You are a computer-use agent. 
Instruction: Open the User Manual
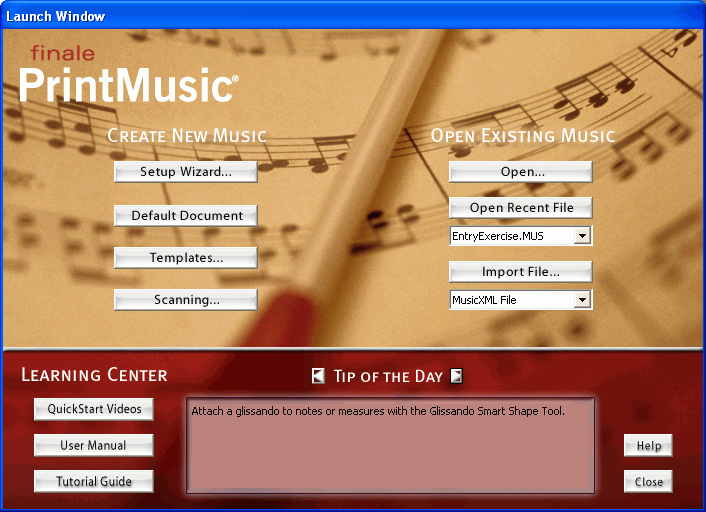click(94, 445)
